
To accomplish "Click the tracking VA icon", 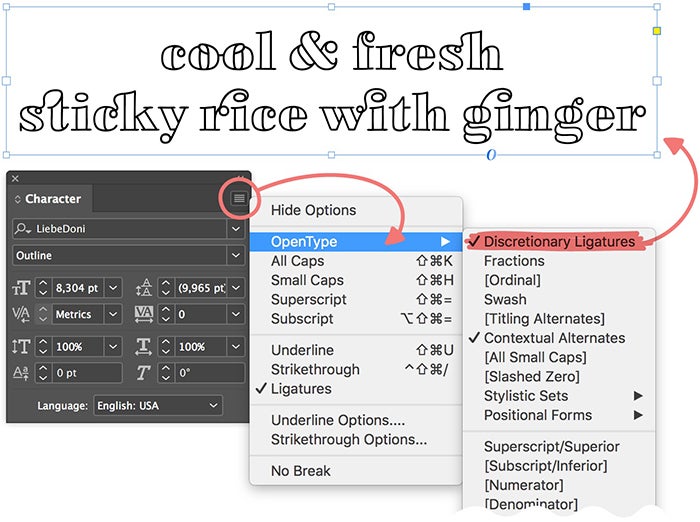I will 142,314.
